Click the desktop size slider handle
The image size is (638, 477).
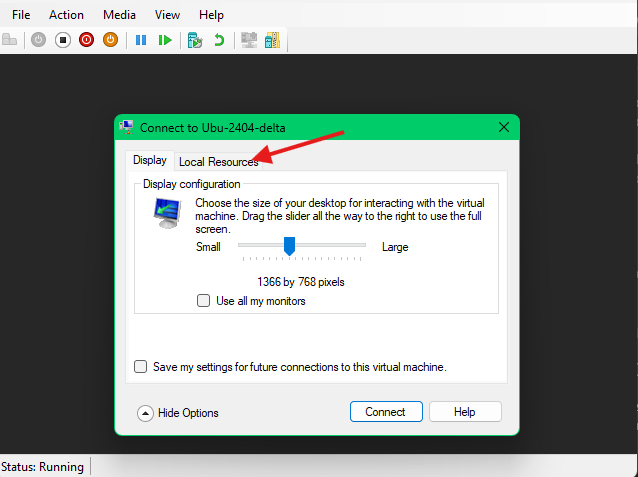pos(290,246)
